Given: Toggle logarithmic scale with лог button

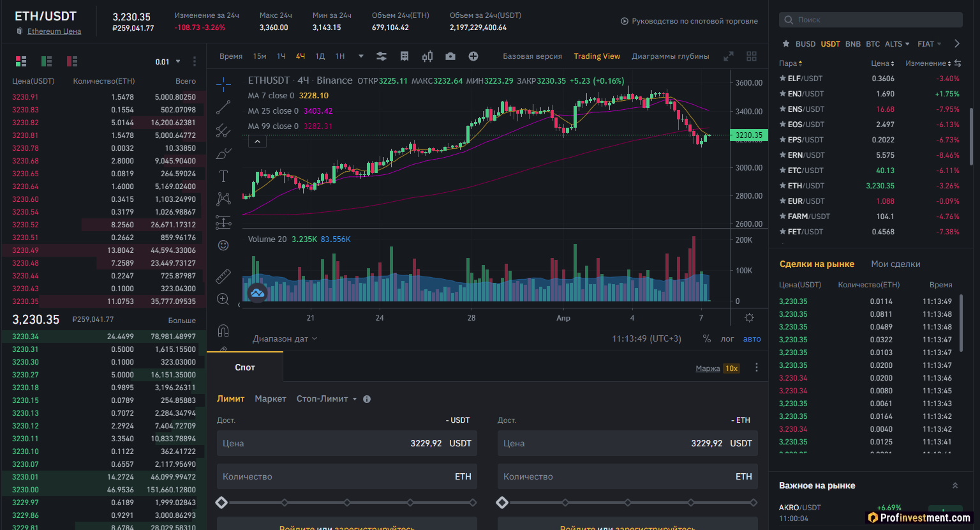Looking at the screenshot, I should point(727,339).
